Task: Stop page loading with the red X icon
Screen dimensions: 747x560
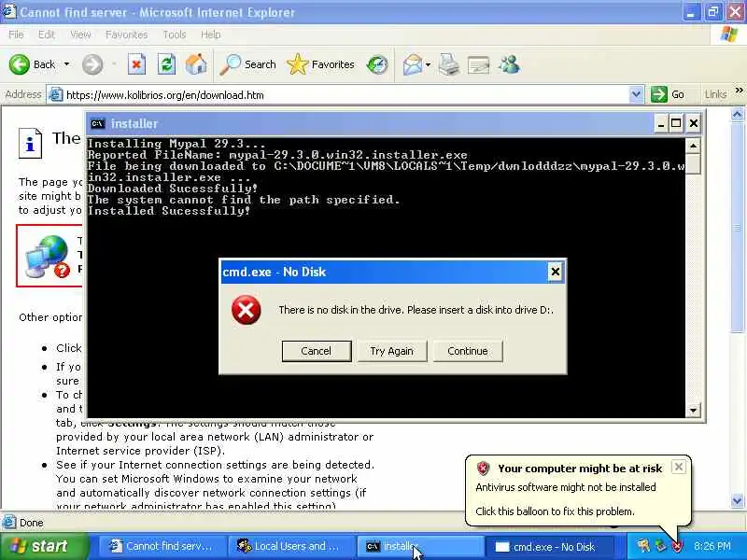Action: pyautogui.click(x=136, y=64)
